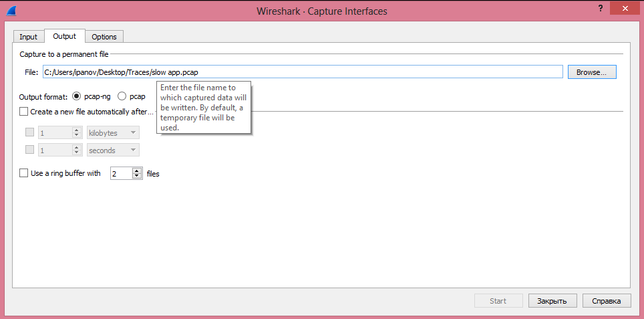Image resolution: width=644 pixels, height=319 pixels.
Task: Select pcap-ng output format
Action: click(x=76, y=96)
